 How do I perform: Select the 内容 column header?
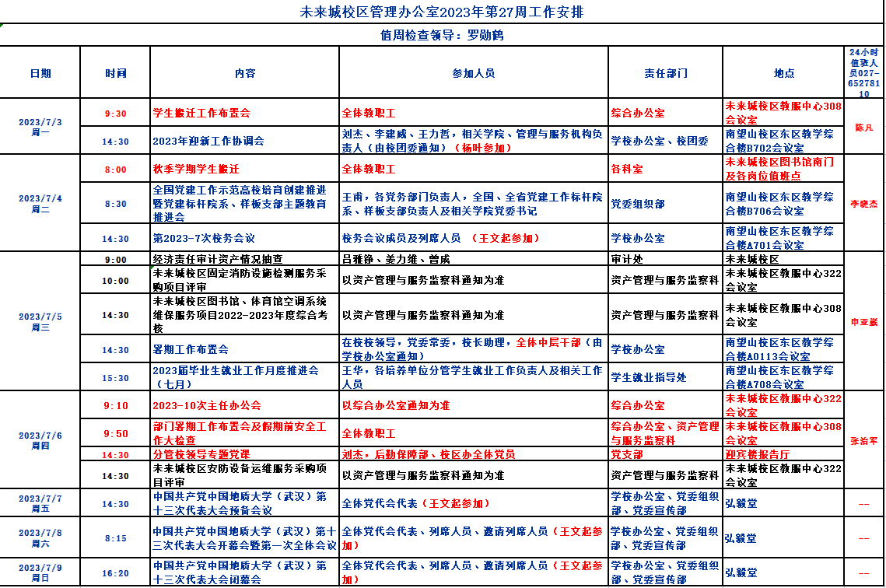tap(245, 73)
